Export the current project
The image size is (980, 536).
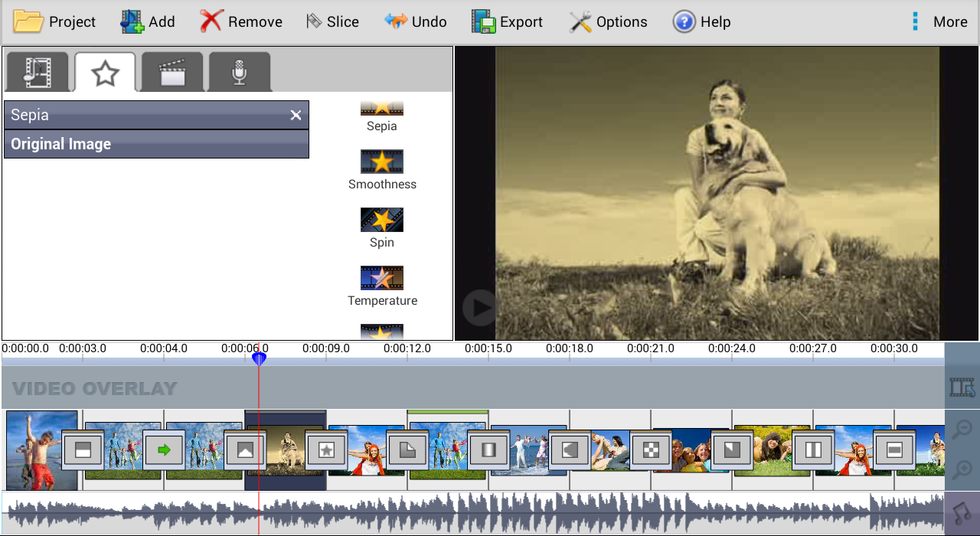[507, 21]
